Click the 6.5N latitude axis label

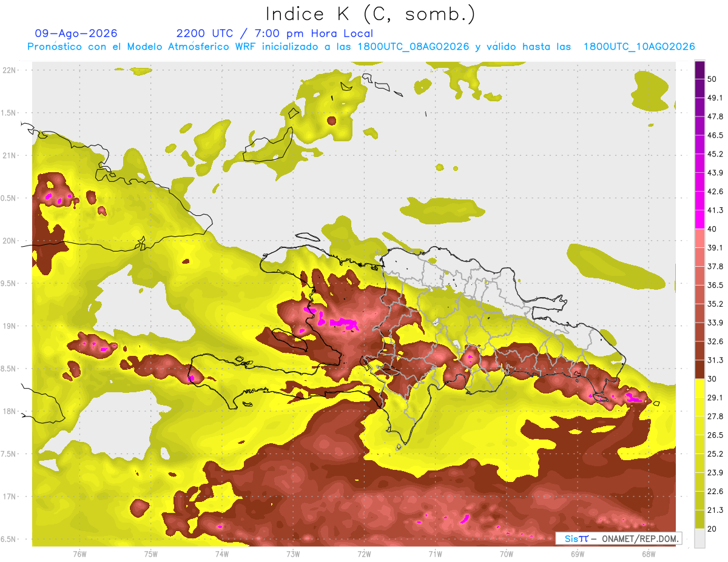point(9,539)
